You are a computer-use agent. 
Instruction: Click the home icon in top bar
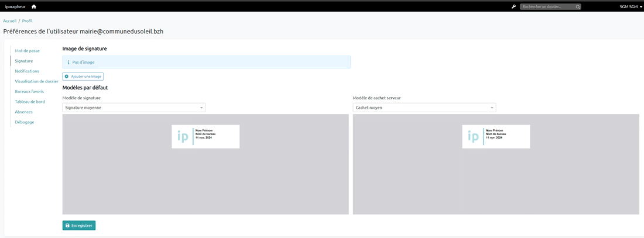click(34, 6)
